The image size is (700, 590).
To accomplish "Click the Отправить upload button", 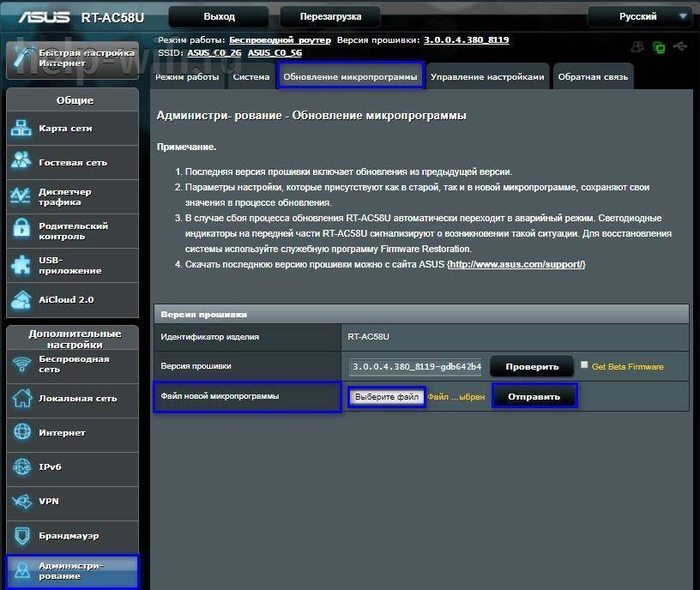I will (x=534, y=396).
